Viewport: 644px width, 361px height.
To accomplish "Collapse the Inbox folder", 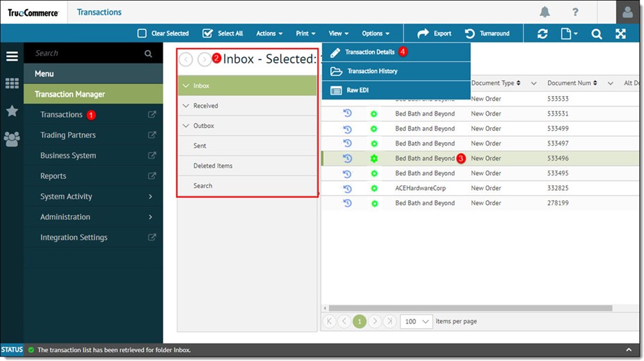I will click(186, 86).
